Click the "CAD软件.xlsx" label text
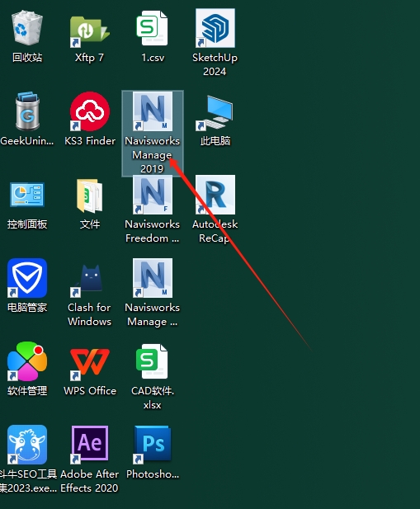Viewport: 420px width, 509px height. [153, 398]
